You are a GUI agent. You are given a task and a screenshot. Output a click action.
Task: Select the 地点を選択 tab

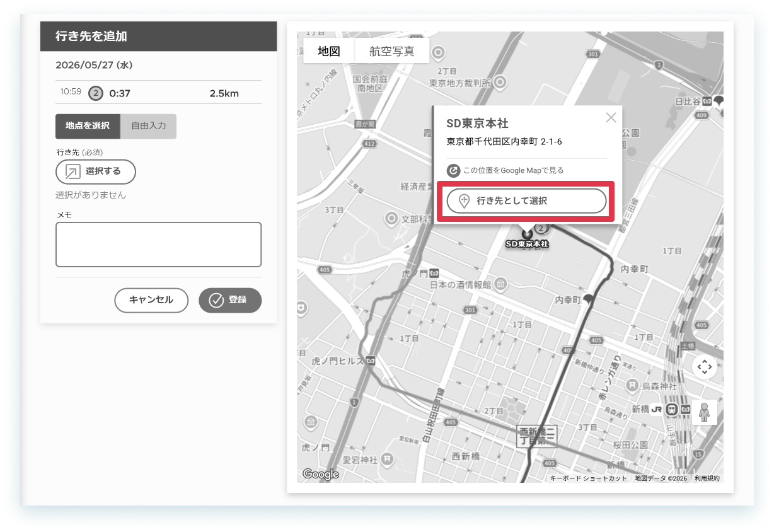coord(88,126)
